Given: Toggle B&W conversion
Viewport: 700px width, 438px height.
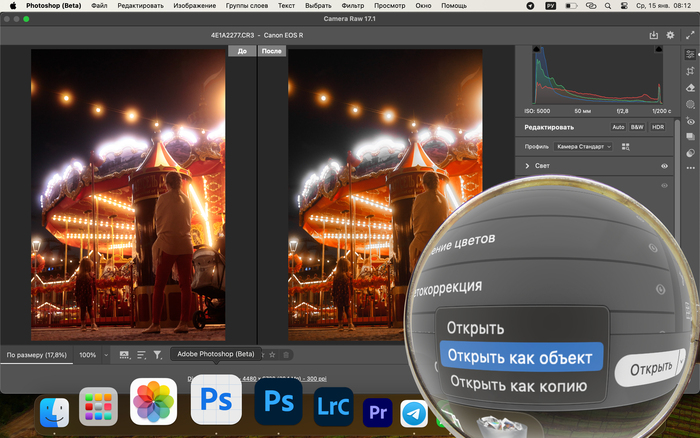Looking at the screenshot, I should click(x=637, y=127).
